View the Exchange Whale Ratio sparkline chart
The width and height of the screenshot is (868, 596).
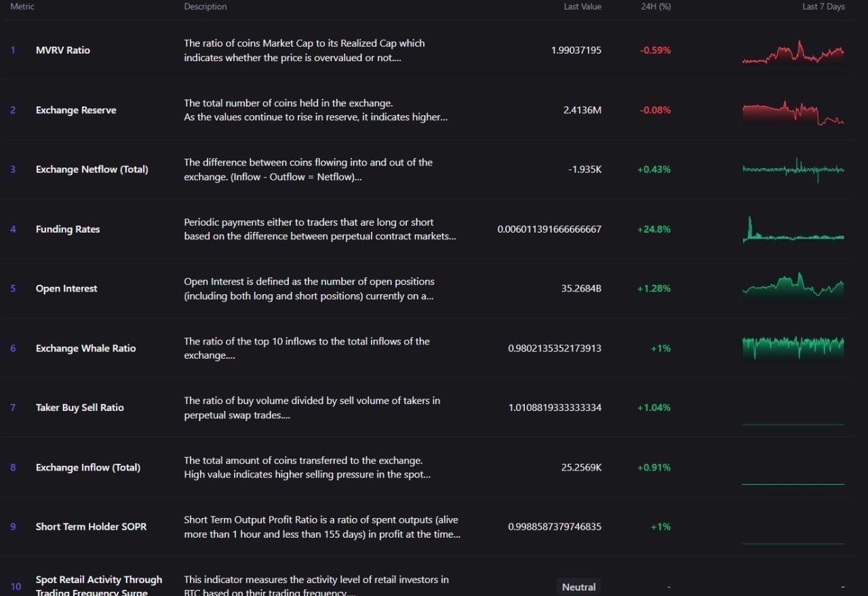click(x=793, y=347)
